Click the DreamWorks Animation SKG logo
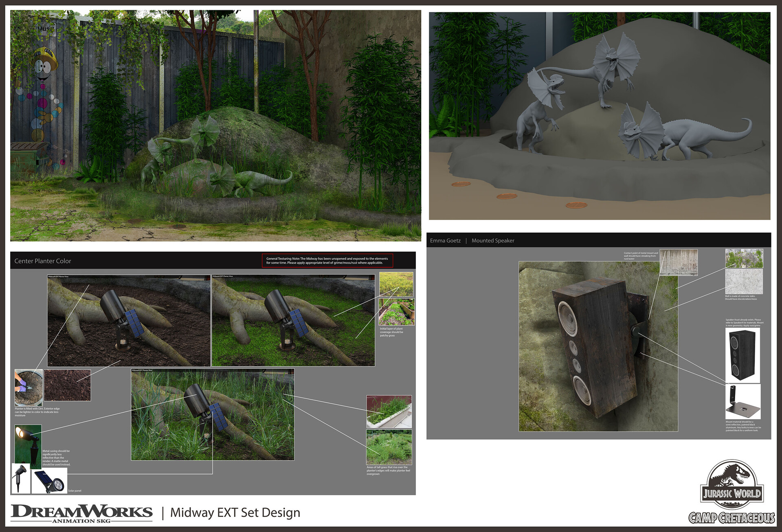The image size is (782, 532). point(81,513)
